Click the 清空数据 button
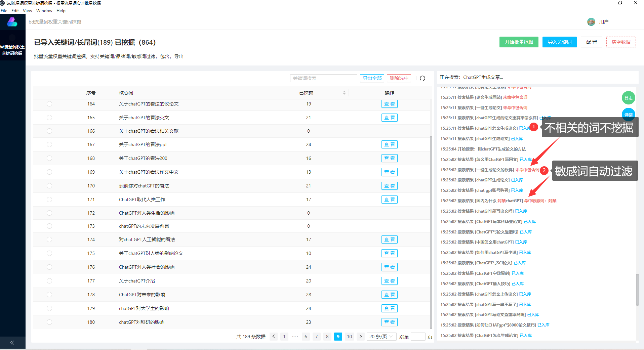 (621, 42)
